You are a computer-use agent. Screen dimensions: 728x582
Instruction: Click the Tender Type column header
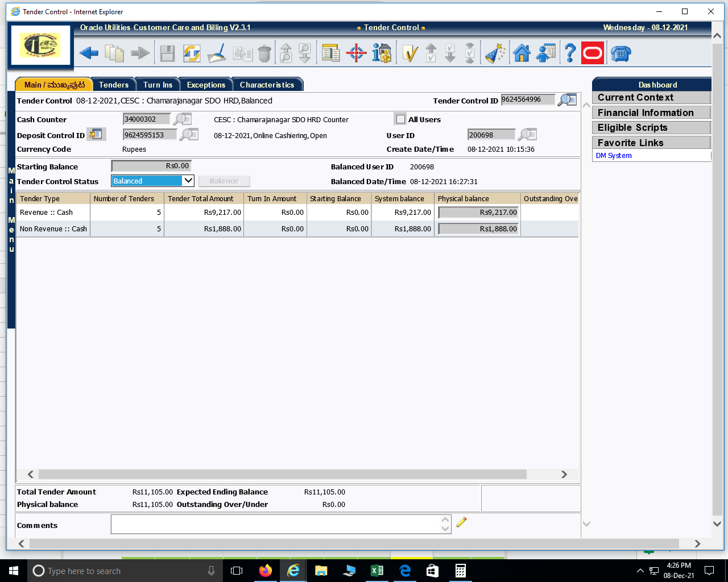(x=53, y=198)
